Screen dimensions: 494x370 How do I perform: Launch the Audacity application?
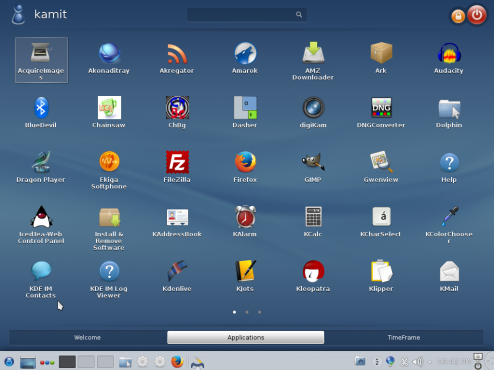point(449,57)
